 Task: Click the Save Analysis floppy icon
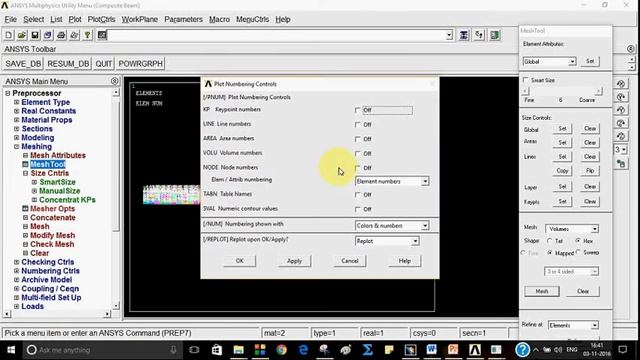tap(35, 35)
